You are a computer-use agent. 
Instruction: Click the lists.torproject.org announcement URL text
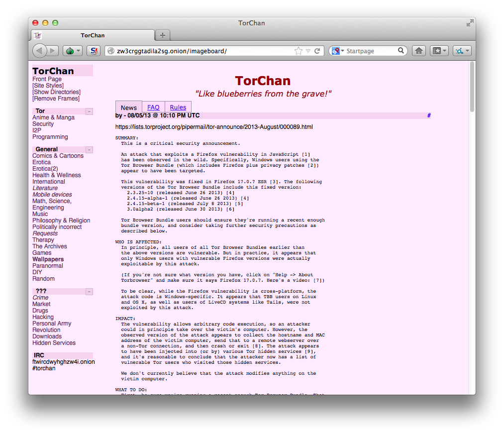214,127
